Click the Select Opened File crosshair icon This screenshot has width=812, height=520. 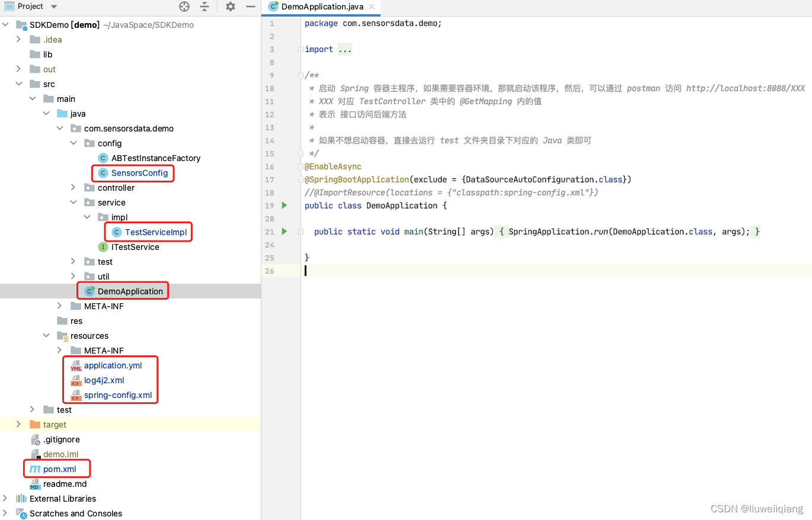point(184,7)
